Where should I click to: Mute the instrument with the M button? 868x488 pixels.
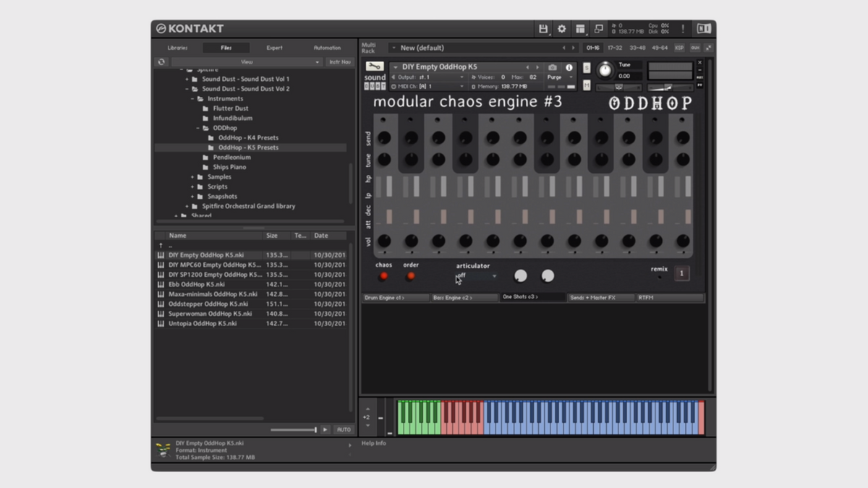coord(587,85)
